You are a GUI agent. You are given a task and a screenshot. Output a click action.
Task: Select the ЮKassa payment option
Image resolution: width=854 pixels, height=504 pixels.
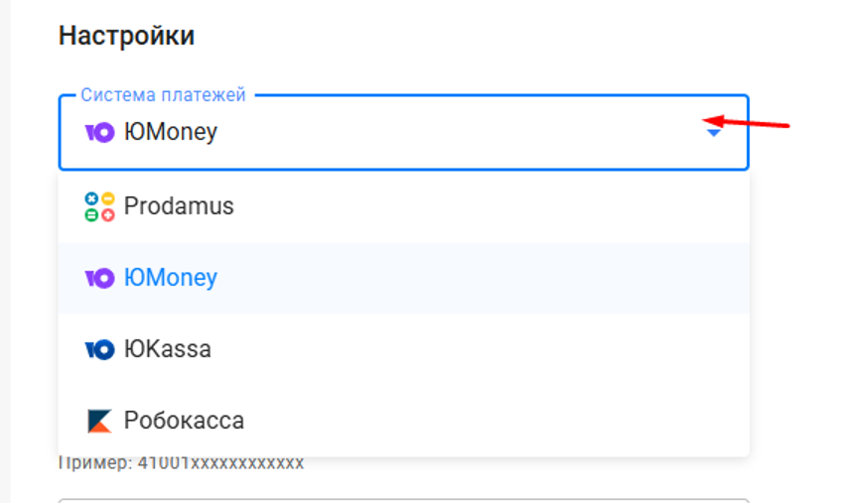click(x=167, y=349)
